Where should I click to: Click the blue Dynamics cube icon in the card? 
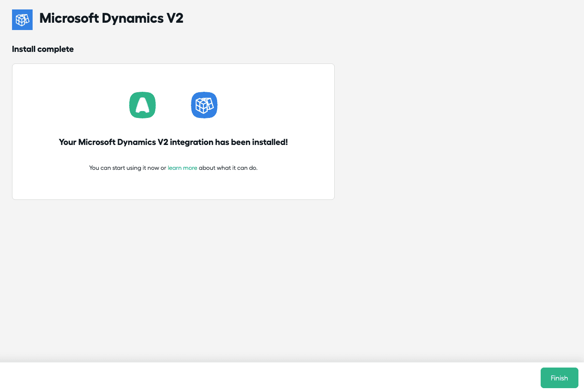pyautogui.click(x=204, y=105)
